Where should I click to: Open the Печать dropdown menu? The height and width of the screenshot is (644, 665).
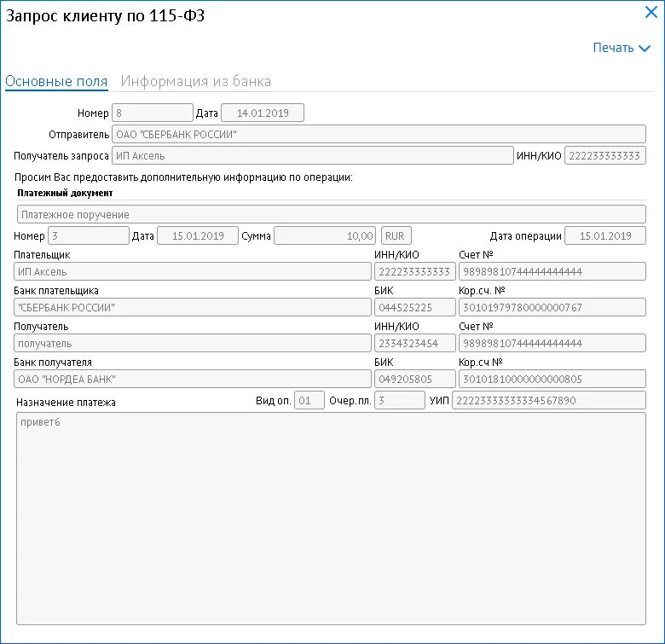click(622, 48)
